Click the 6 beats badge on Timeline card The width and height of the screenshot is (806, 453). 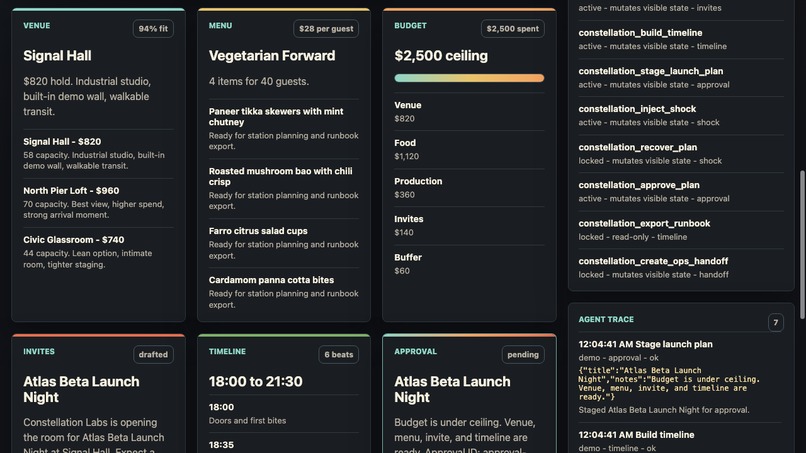339,355
